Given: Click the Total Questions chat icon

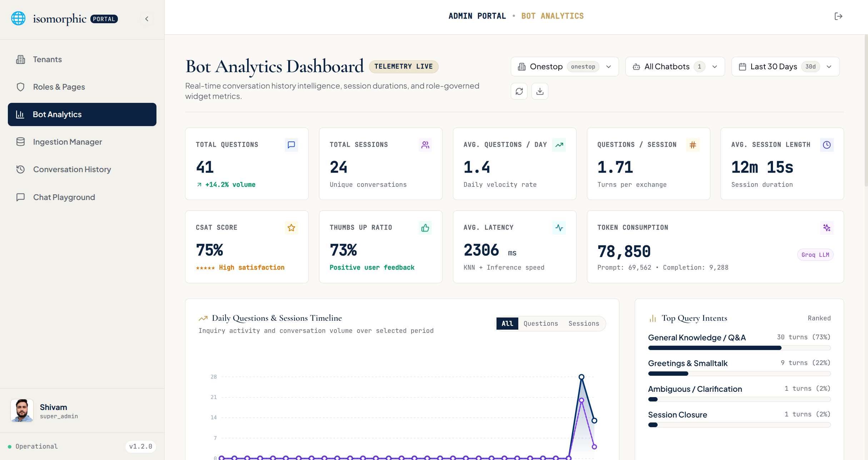Looking at the screenshot, I should (x=291, y=145).
